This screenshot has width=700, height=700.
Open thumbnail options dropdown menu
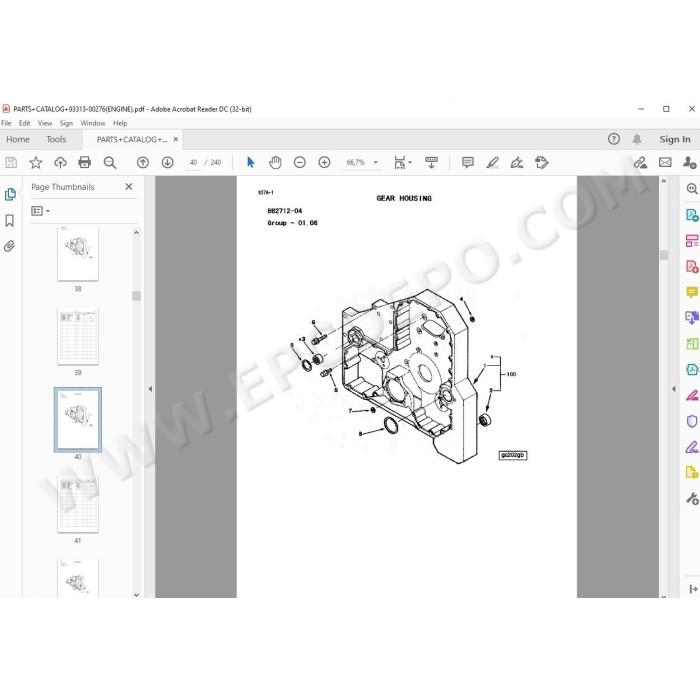pyautogui.click(x=40, y=211)
